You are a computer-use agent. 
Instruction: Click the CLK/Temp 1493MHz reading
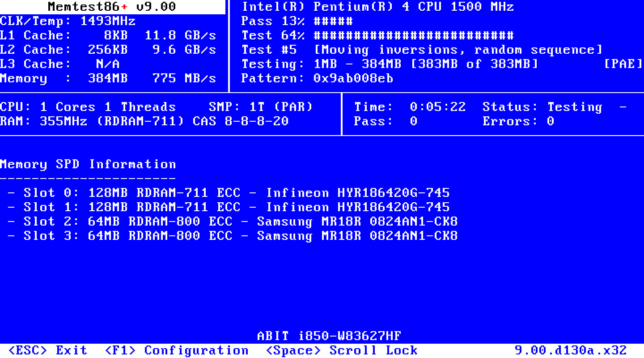tap(68, 21)
